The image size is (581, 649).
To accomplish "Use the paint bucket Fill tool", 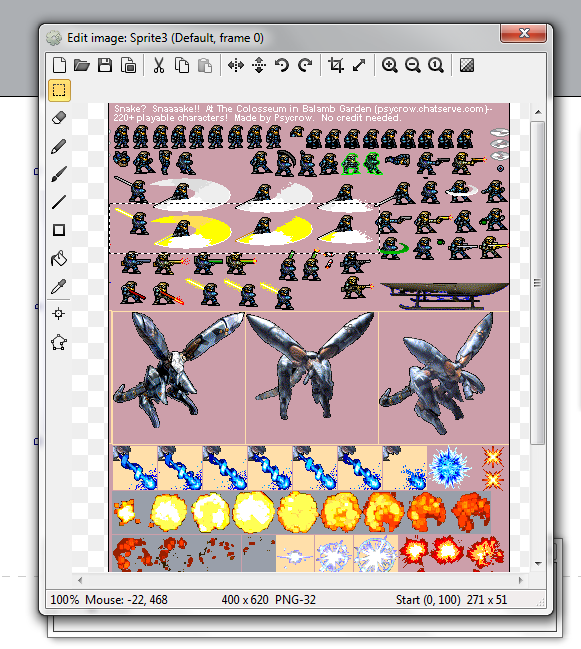I will 59,258.
